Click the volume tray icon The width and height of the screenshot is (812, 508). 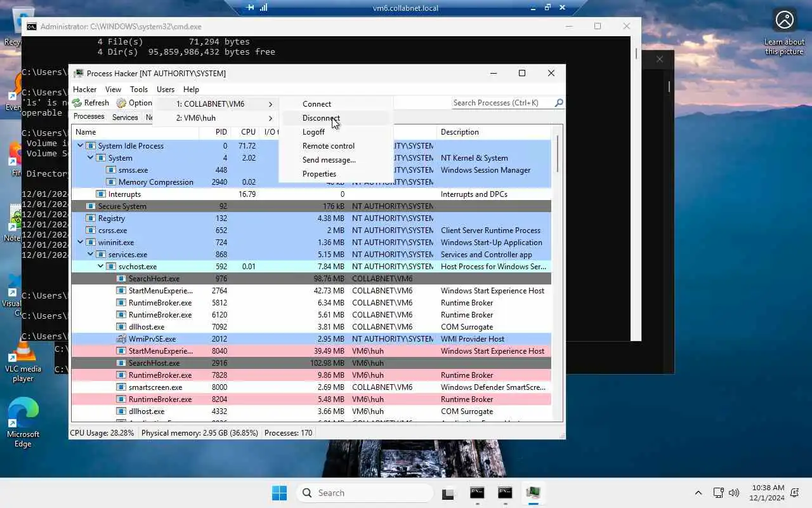point(734,493)
